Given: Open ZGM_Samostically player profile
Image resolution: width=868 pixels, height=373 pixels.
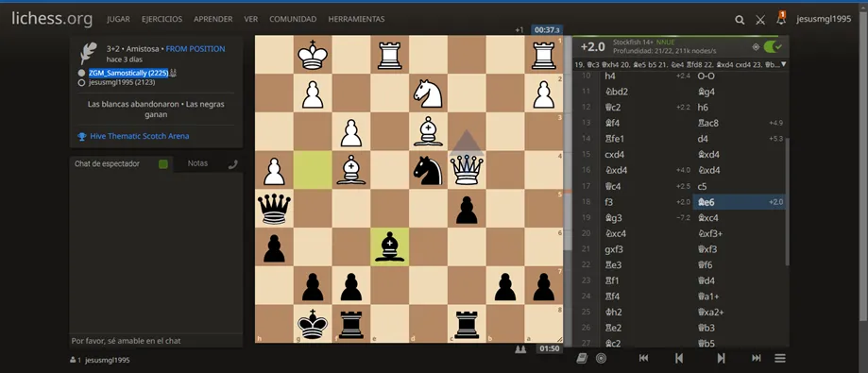Looking at the screenshot, I should pyautogui.click(x=128, y=73).
